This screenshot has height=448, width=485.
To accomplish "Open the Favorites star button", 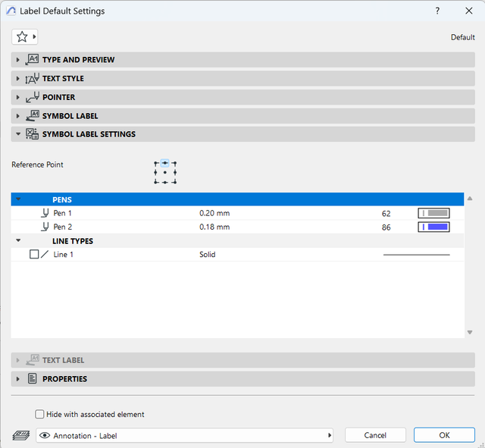I will click(x=22, y=37).
